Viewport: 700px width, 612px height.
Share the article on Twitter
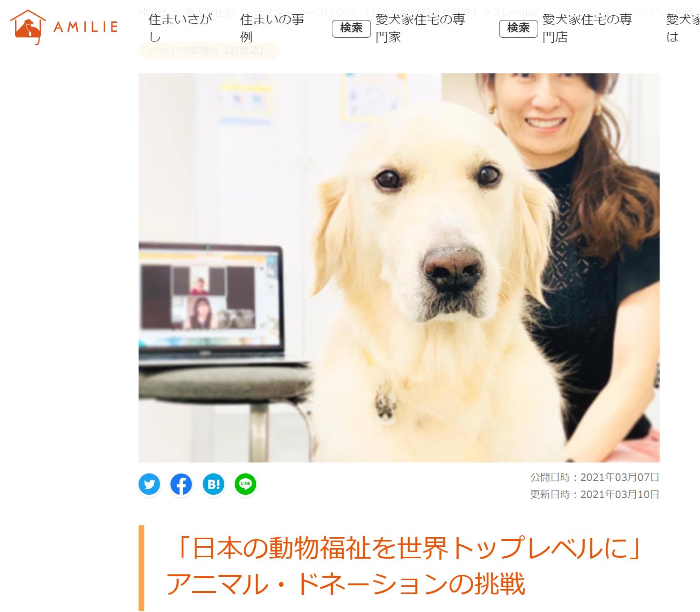150,484
